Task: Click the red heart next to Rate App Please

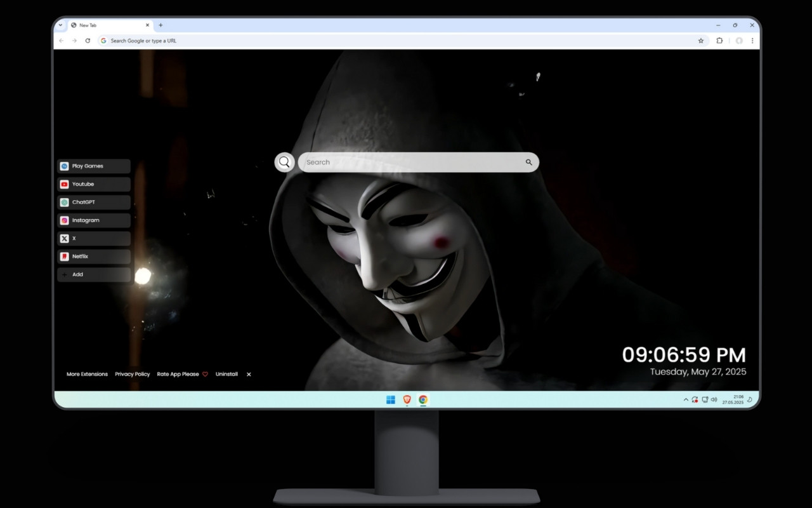Action: pos(205,374)
